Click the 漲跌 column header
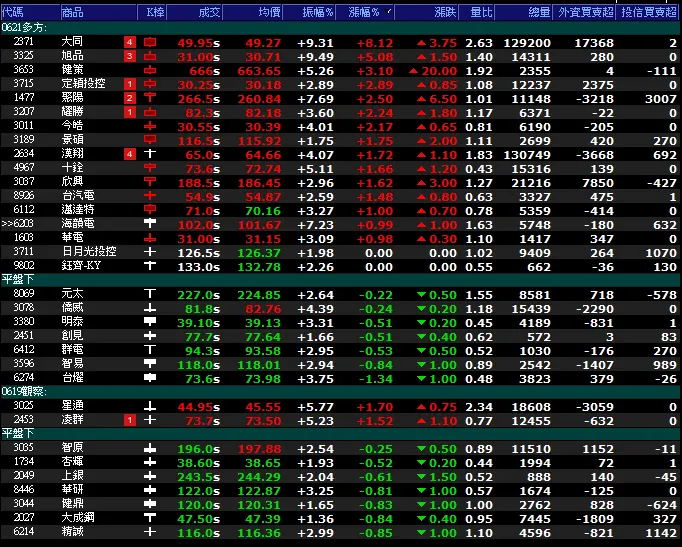Screen dimensions: 682x547 [x=426, y=12]
